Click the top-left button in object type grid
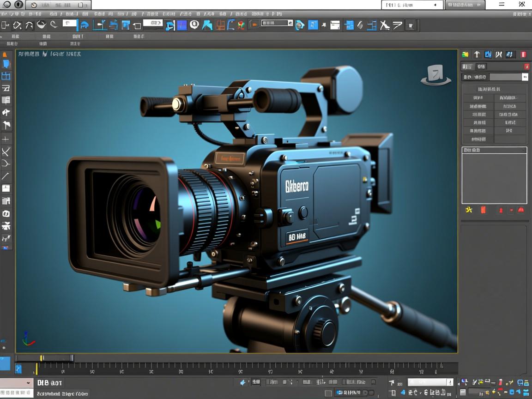This screenshot has height=399, width=532. 478,98
